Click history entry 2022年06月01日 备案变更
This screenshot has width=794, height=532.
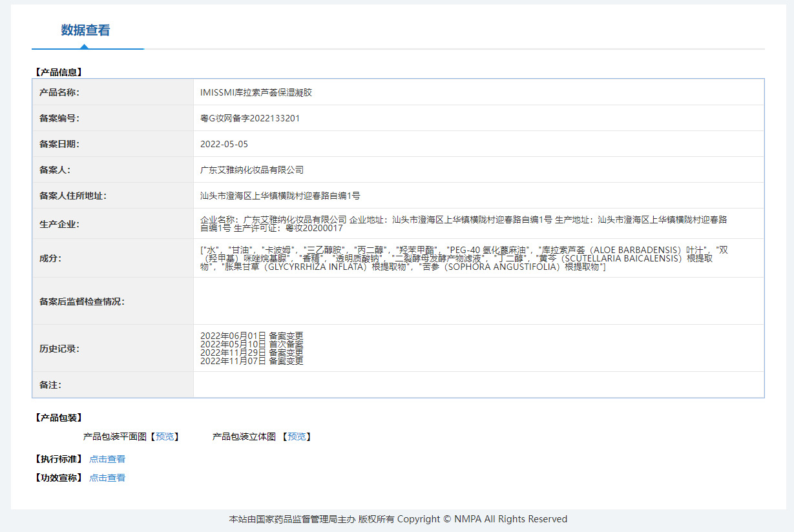coord(251,336)
